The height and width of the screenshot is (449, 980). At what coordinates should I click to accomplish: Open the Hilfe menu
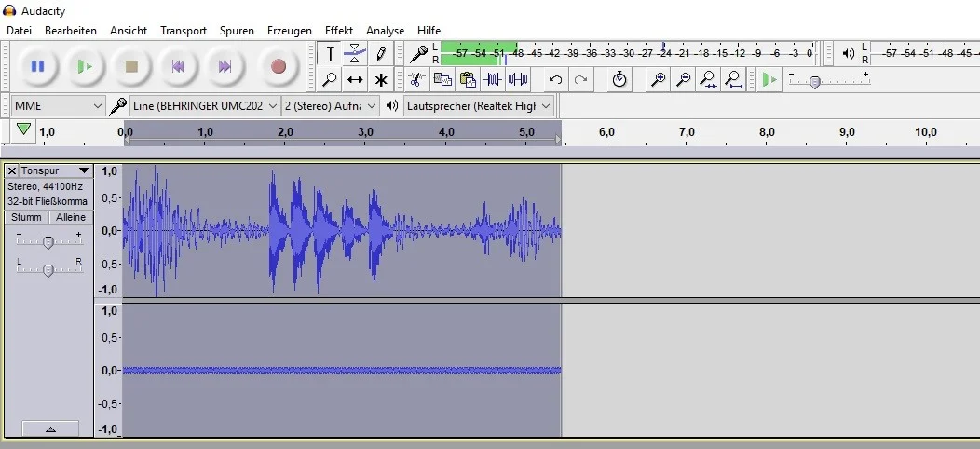click(x=429, y=30)
